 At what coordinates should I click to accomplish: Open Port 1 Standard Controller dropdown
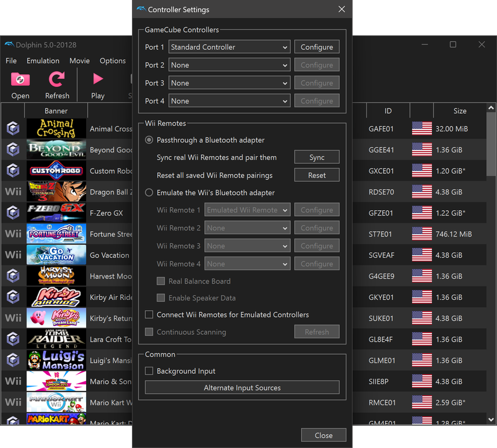pyautogui.click(x=230, y=47)
